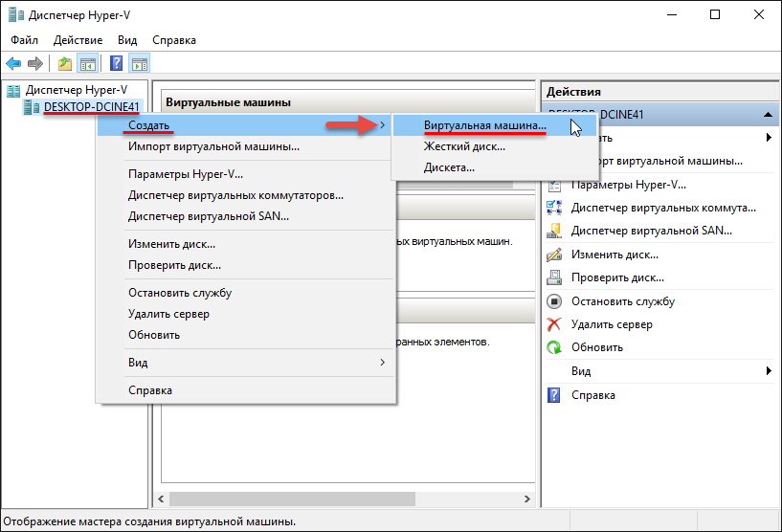The image size is (782, 532).
Task: Select Остановить службу in context menu
Action: (x=246, y=293)
